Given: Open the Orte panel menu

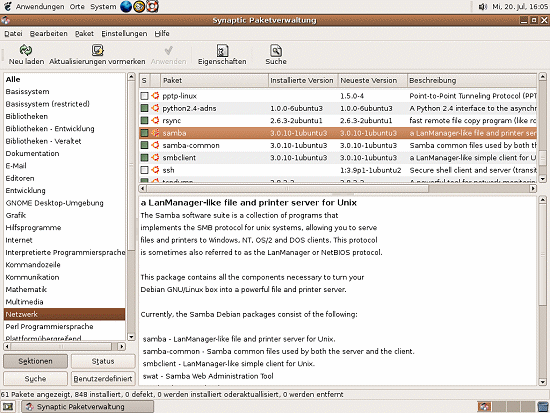Looking at the screenshot, I should pyautogui.click(x=77, y=6).
